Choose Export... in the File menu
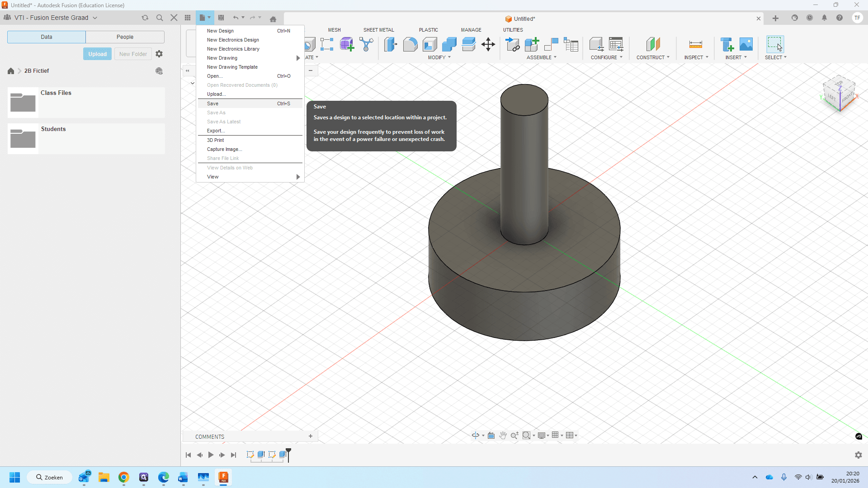The height and width of the screenshot is (488, 868). click(x=250, y=131)
